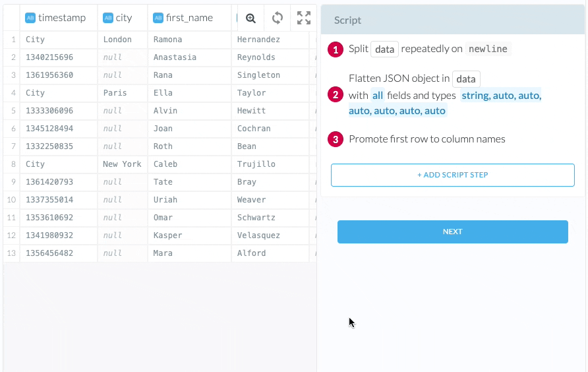Edit the field types list in step 2
The height and width of the screenshot is (372, 588).
tap(445, 104)
